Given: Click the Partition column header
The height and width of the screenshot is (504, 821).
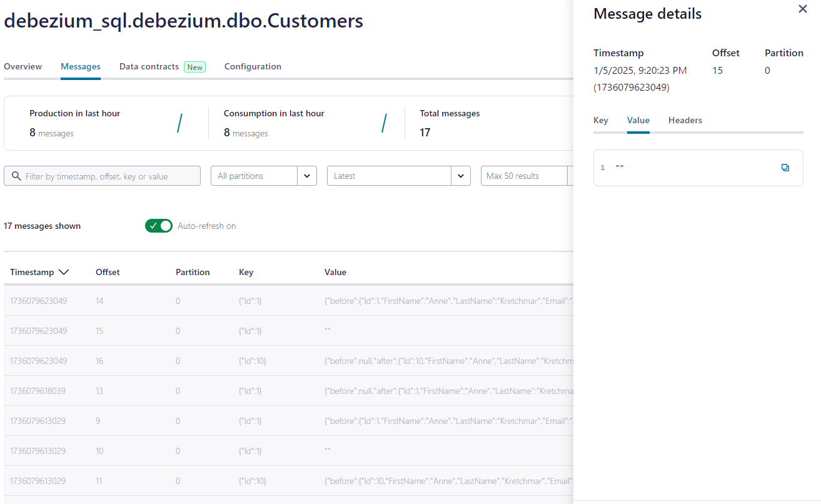Looking at the screenshot, I should coord(193,272).
